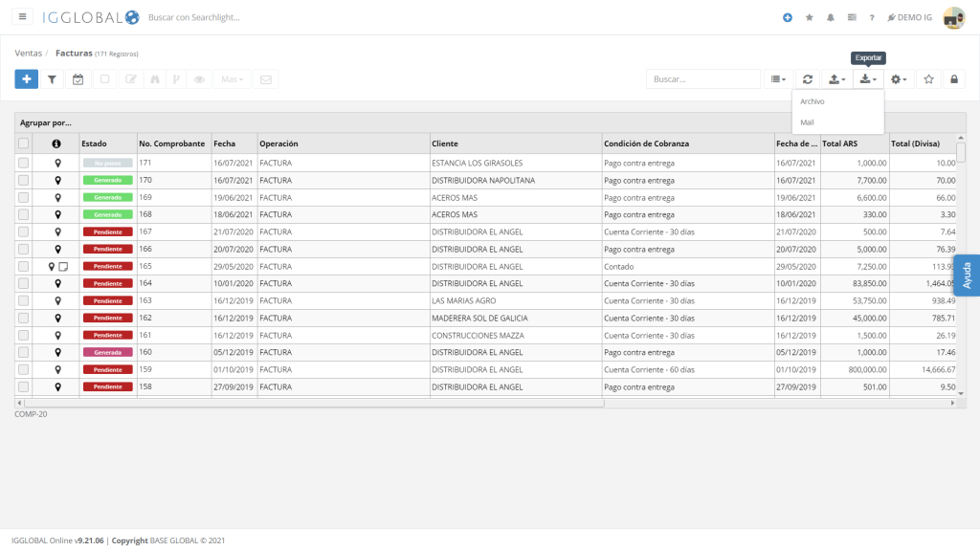Toggle the Exportar download dropdown
The height and width of the screenshot is (551, 980).
[x=868, y=79]
